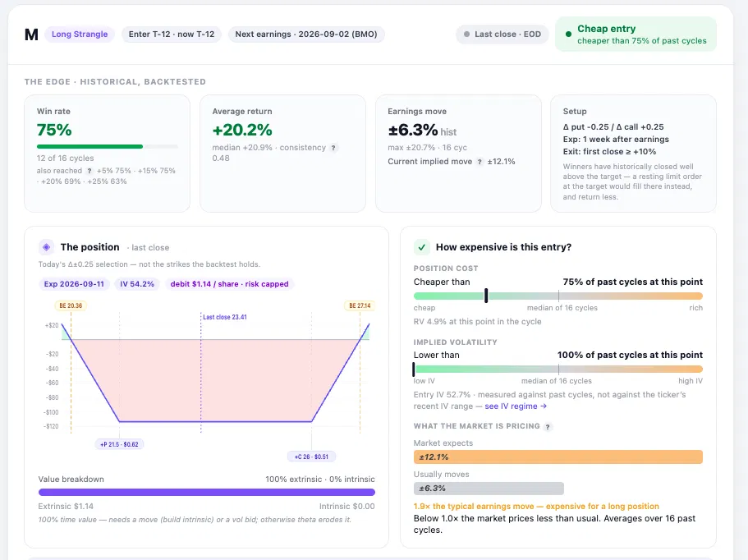Click the green dot in Cheap entry badge
The width and height of the screenshot is (748, 560).
click(x=568, y=34)
